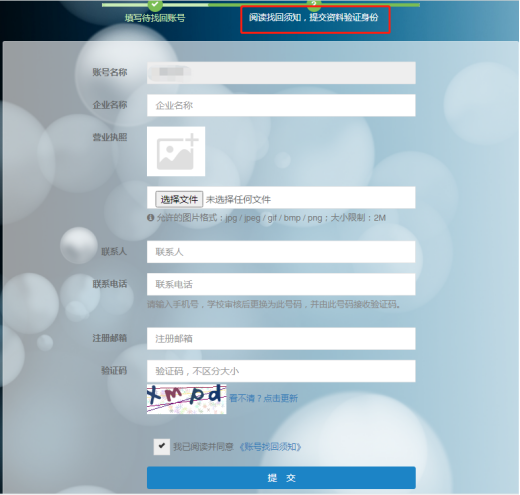Focus the 企业名称 input field
Viewport: 520px width, 495px height.
point(281,105)
